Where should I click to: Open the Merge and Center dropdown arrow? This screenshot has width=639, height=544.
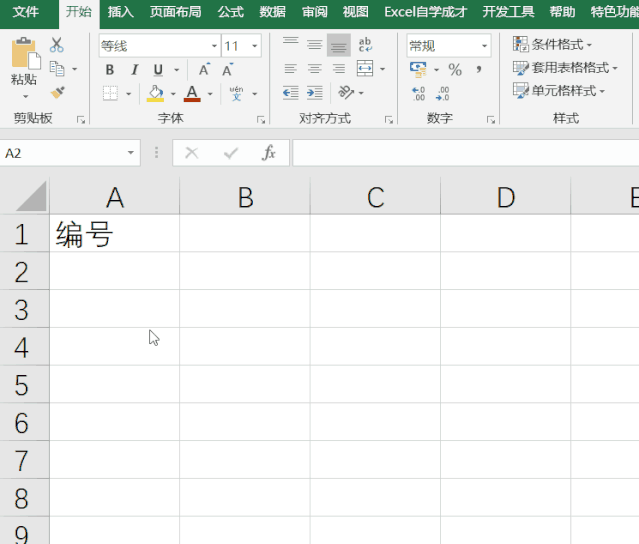click(383, 69)
